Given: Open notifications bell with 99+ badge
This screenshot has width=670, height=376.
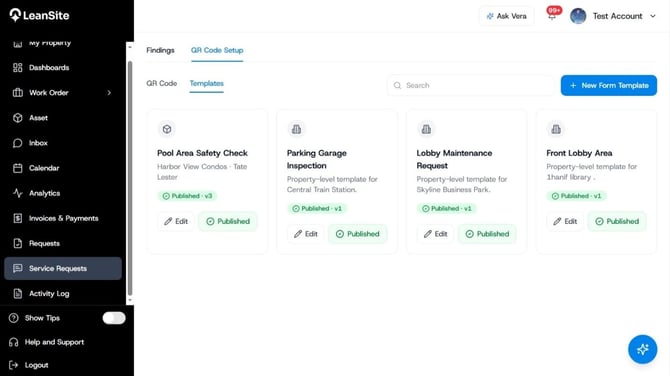Looking at the screenshot, I should coord(553,14).
